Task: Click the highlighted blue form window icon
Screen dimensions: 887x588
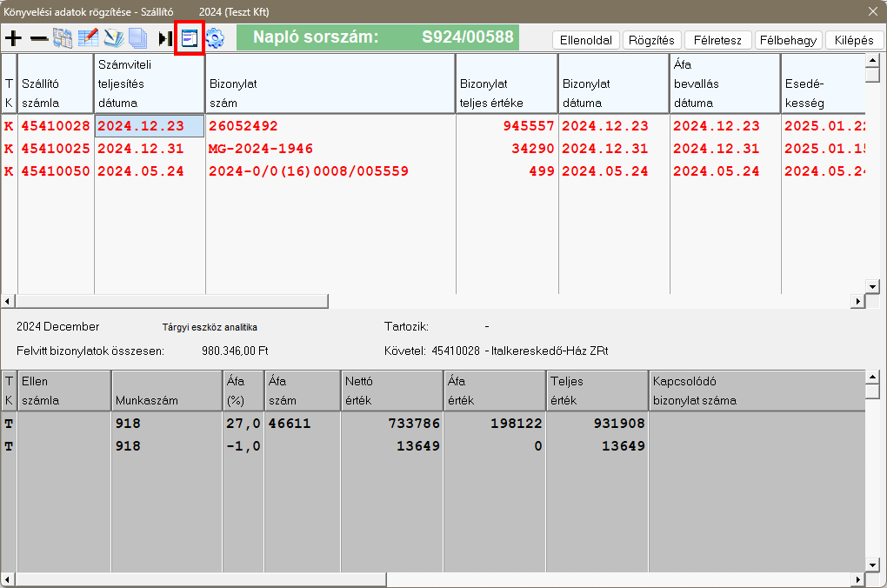Action: pos(190,39)
